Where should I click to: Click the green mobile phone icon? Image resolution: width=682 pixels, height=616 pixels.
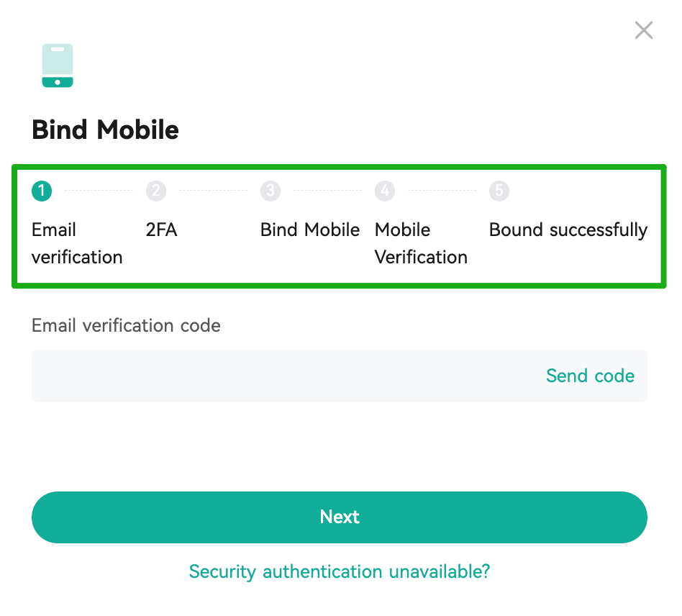[58, 65]
